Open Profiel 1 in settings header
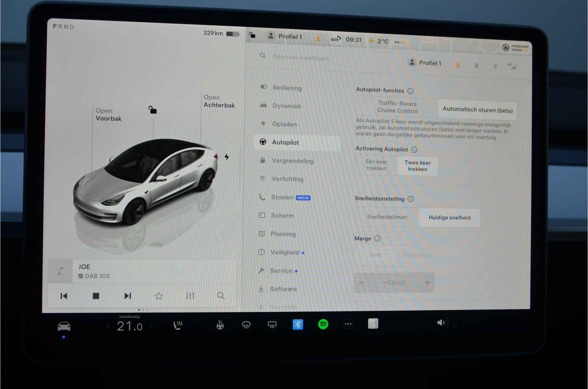 point(425,63)
